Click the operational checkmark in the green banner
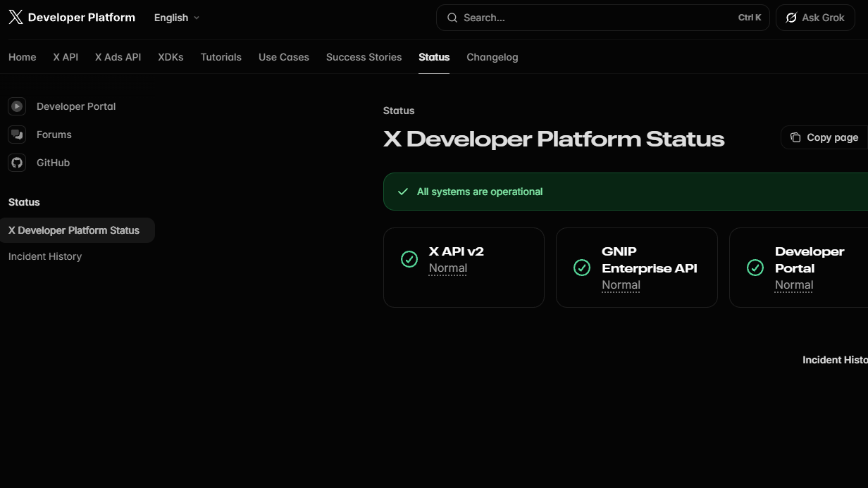This screenshot has height=488, width=868. point(403,191)
